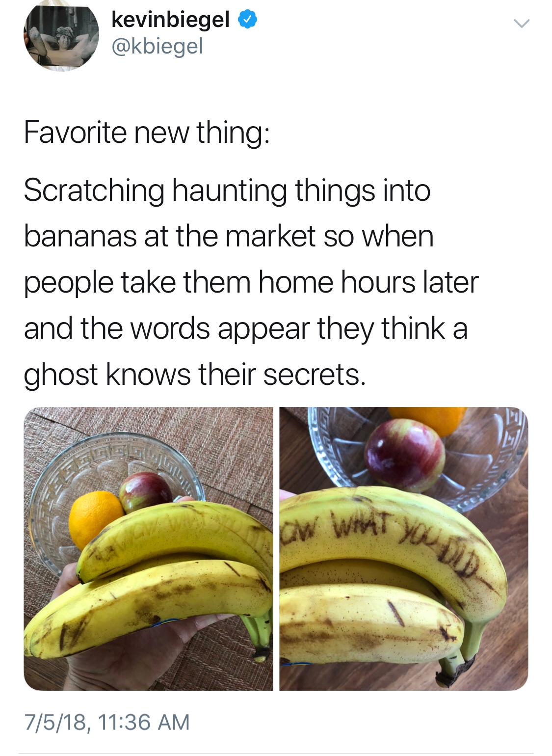Open the right banana photo with scratched words
The image size is (552, 756).
[404, 548]
